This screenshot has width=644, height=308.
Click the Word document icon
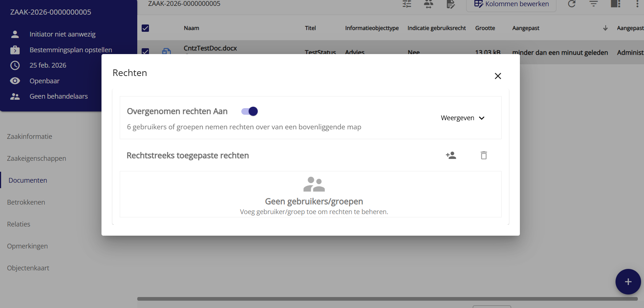166,51
